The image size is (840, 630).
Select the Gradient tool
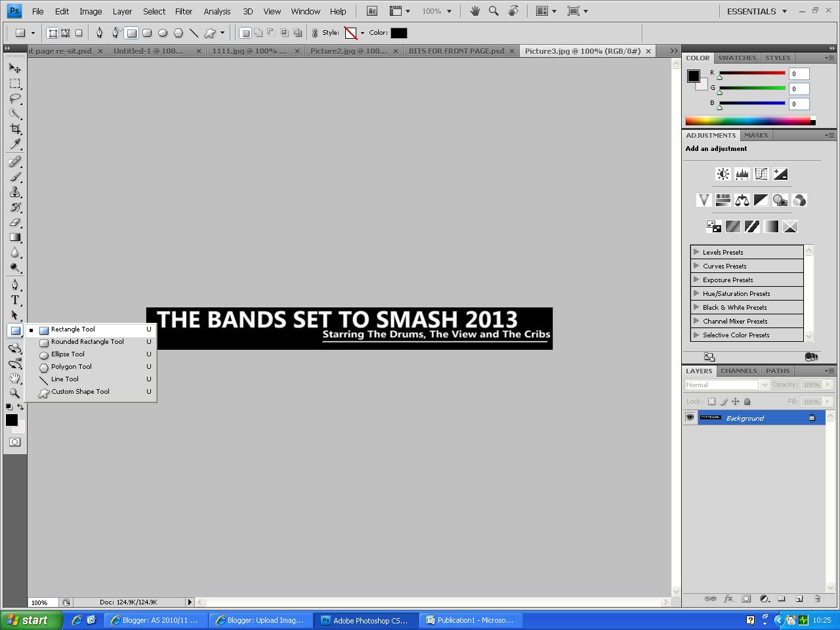pyautogui.click(x=14, y=238)
